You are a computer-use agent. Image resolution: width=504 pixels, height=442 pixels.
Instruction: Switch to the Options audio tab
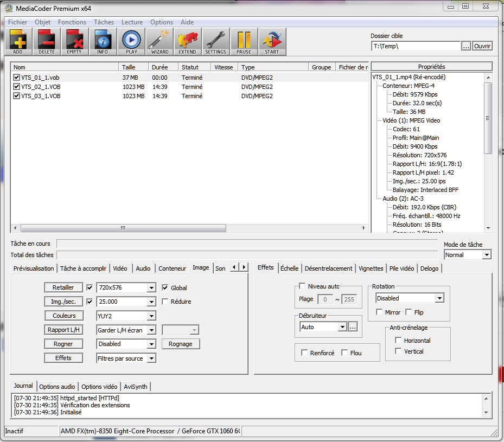[x=57, y=387]
